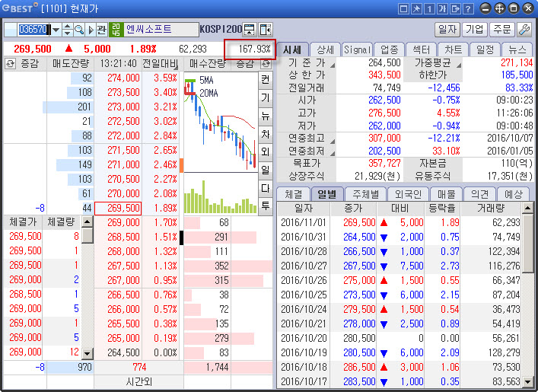
Task: Click the 주문 order button
Action: (x=501, y=30)
